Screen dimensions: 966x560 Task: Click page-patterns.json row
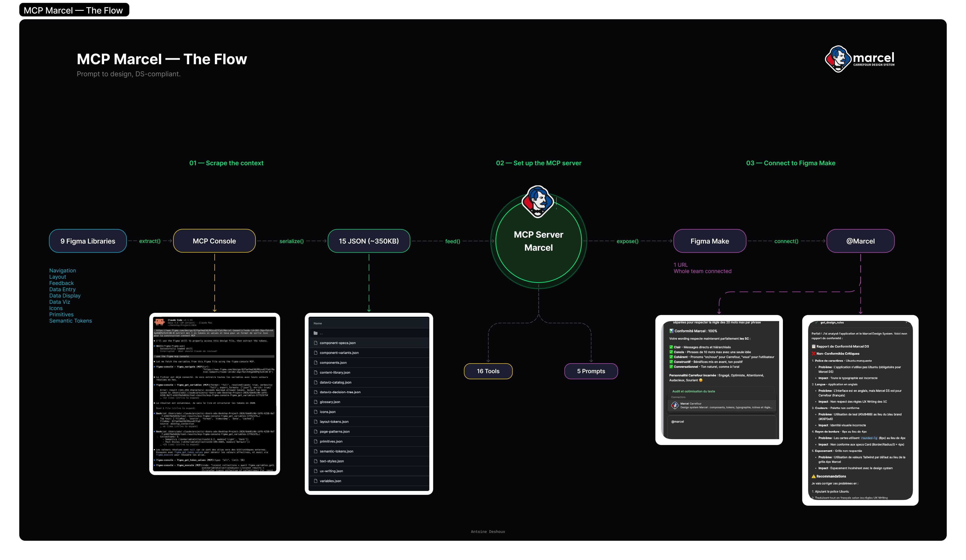[369, 432]
